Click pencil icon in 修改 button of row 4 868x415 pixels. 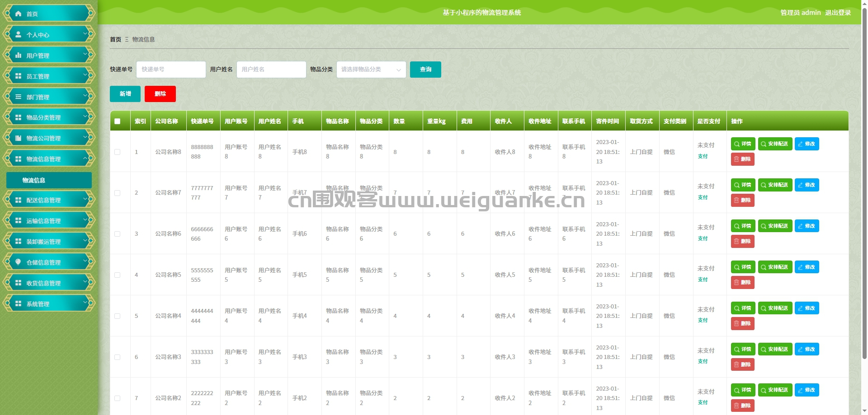800,267
